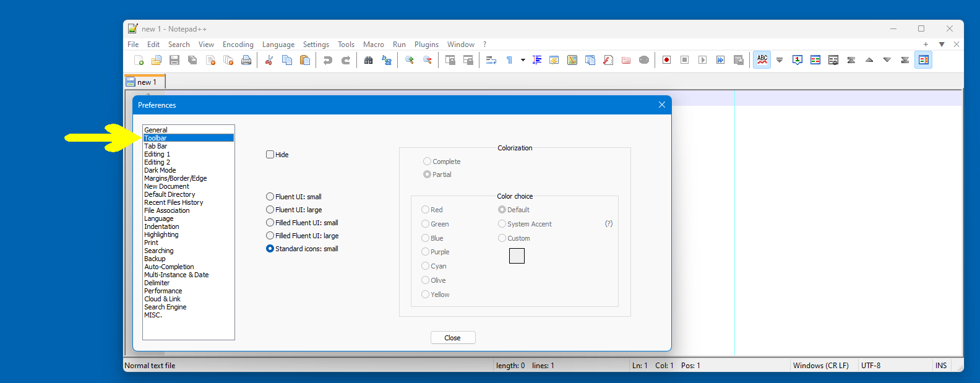Viewport: 980px width, 383px height.
Task: Click the UTF-8 encoding status bar field
Action: tap(871, 366)
